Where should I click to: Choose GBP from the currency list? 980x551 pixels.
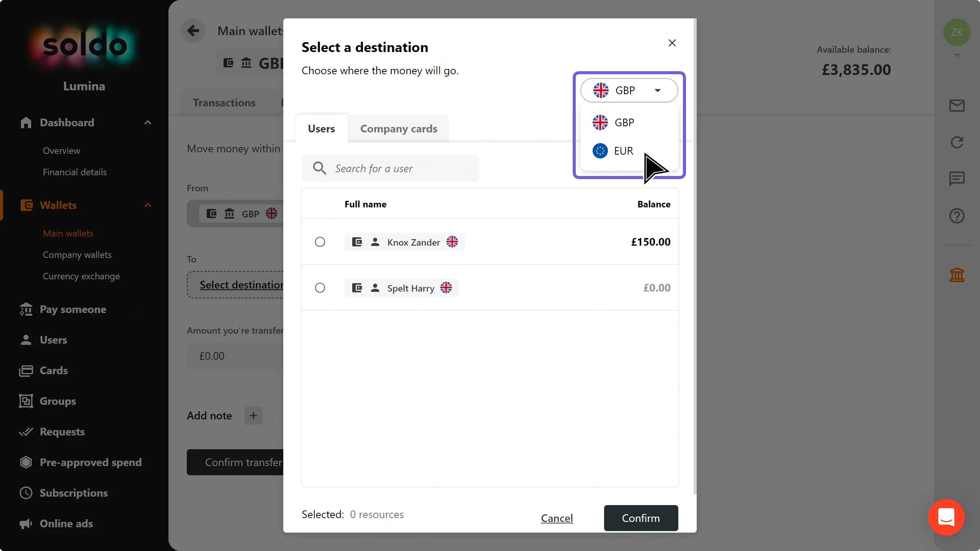coord(629,122)
